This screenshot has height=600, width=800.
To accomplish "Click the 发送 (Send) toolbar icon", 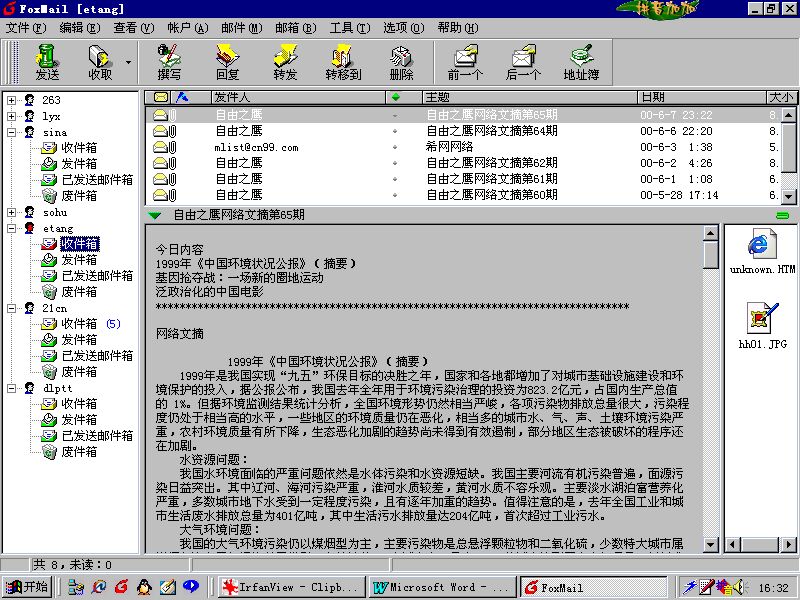I will pyautogui.click(x=46, y=61).
